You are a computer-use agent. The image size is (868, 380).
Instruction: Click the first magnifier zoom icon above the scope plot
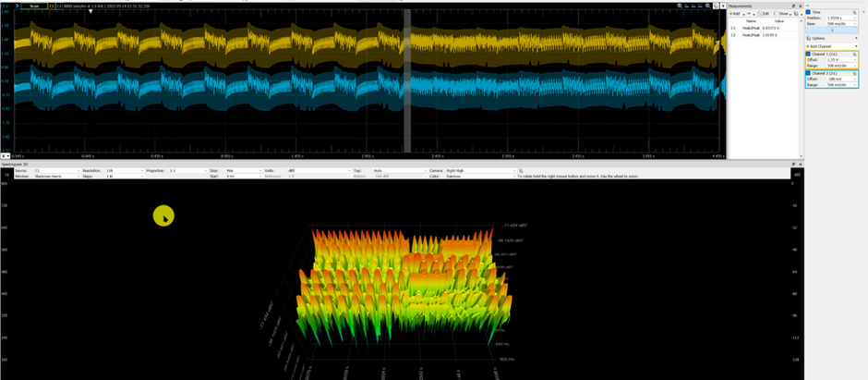[x=680, y=6]
